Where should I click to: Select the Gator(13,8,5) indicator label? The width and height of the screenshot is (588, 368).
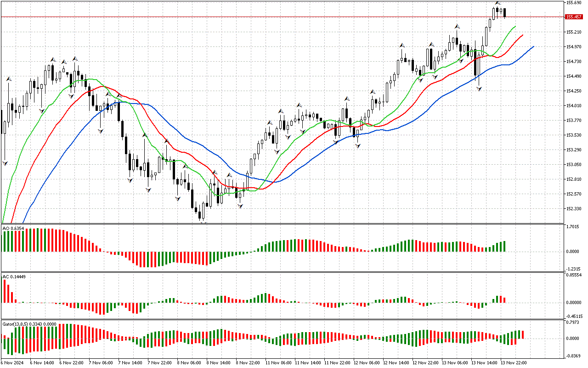(x=29, y=324)
